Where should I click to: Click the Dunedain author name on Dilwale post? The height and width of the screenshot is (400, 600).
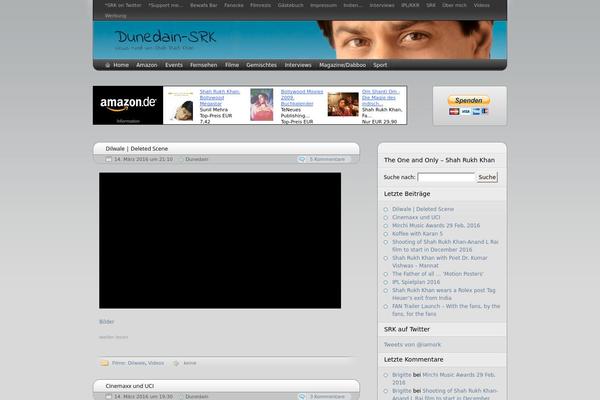coord(197,159)
